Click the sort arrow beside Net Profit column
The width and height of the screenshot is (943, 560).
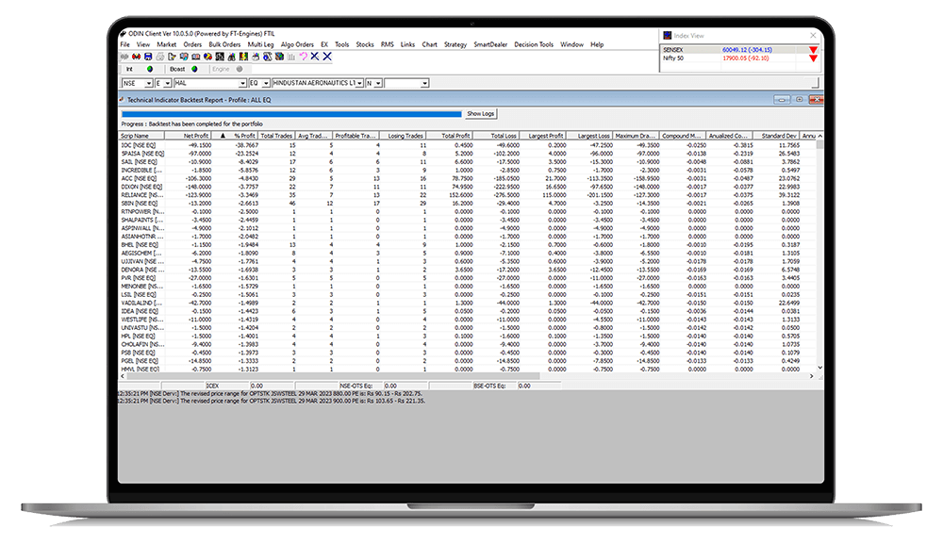point(223,136)
